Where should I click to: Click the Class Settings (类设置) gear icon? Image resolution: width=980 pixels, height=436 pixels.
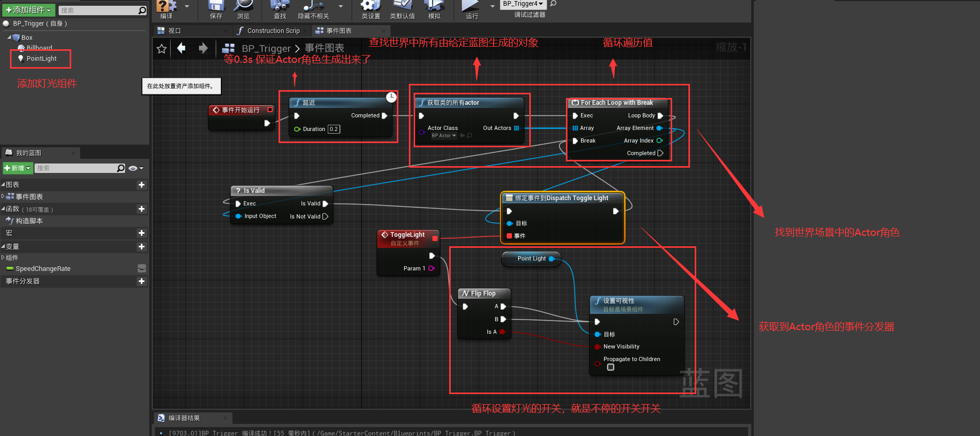[x=371, y=6]
